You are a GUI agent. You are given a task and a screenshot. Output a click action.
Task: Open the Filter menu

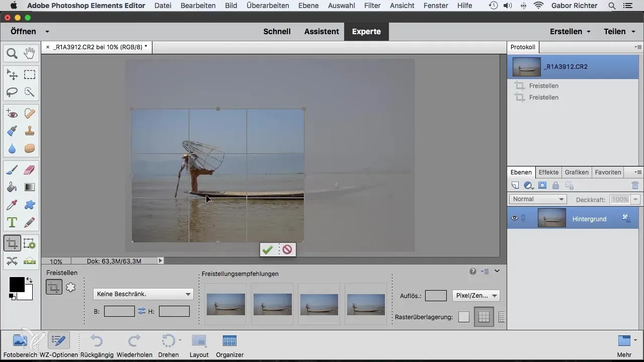[x=372, y=6]
